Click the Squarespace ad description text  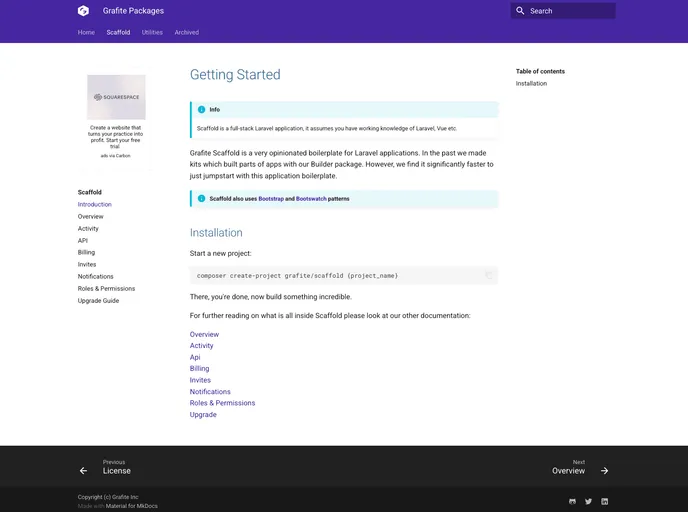pos(115,137)
